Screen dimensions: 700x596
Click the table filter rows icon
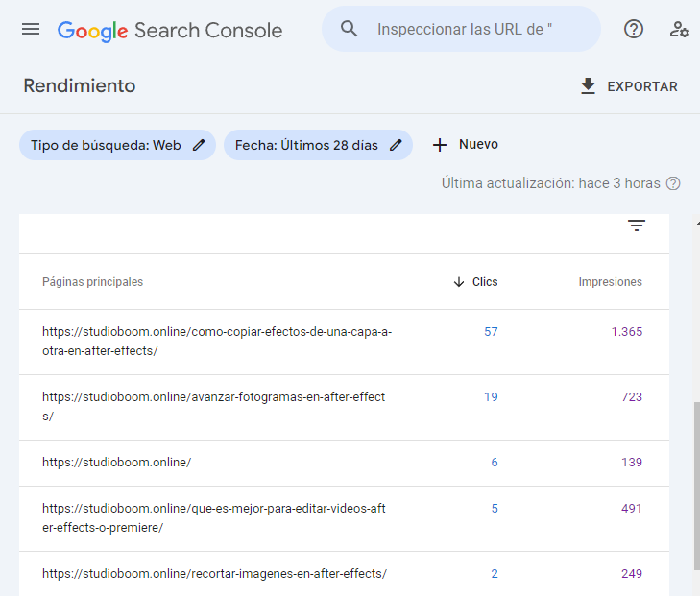637,226
